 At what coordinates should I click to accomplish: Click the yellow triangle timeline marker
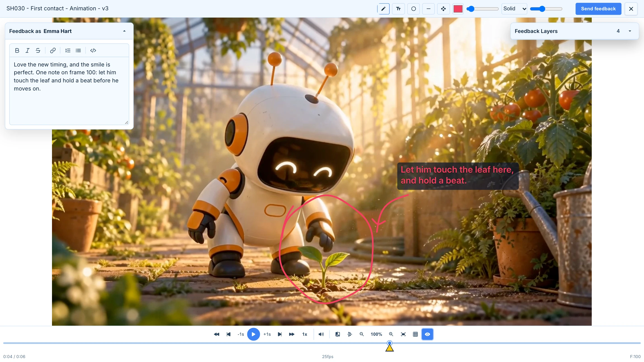pos(389,348)
